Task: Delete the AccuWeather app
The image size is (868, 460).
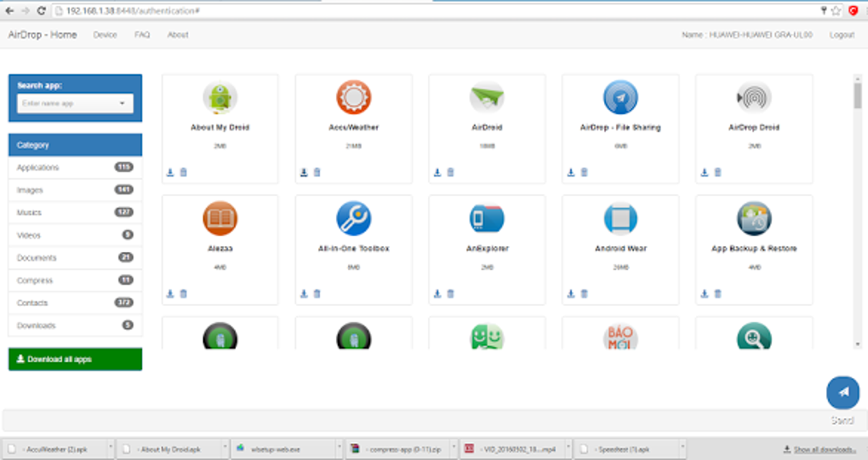Action: click(317, 172)
